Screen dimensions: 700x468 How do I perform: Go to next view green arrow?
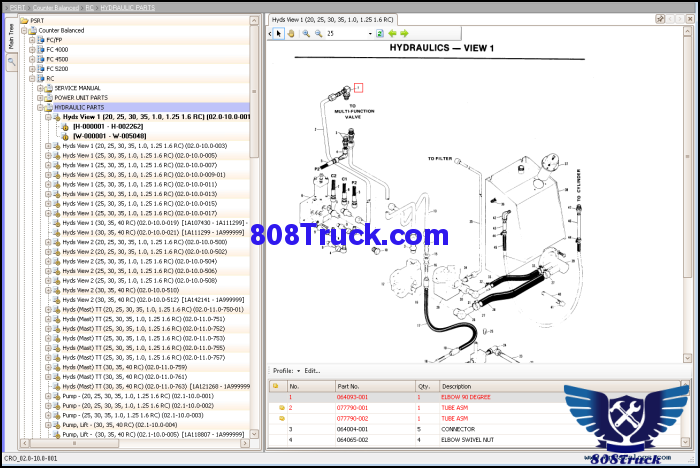point(405,33)
